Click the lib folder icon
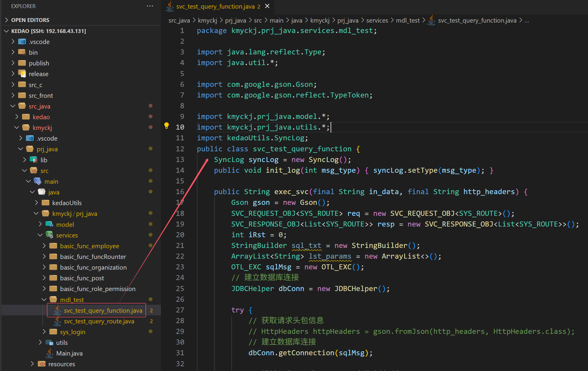The image size is (588, 371). [x=34, y=160]
